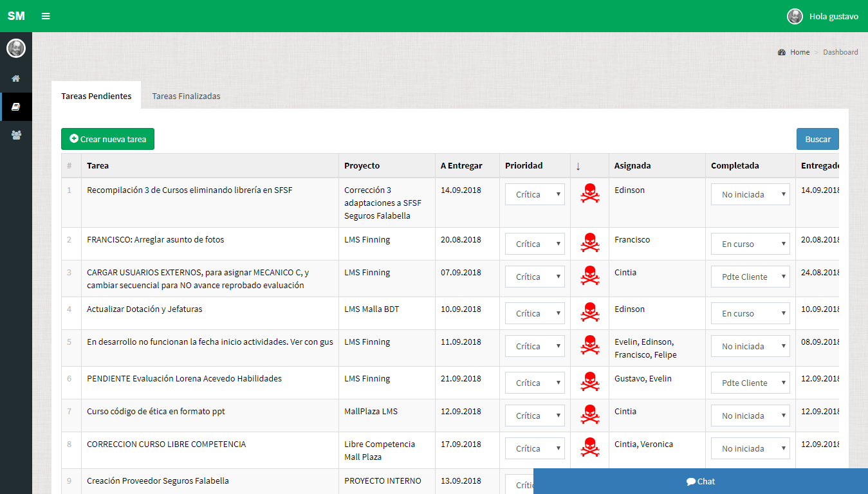Open the home icon in sidebar
Image resolution: width=868 pixels, height=494 pixels.
[x=16, y=78]
